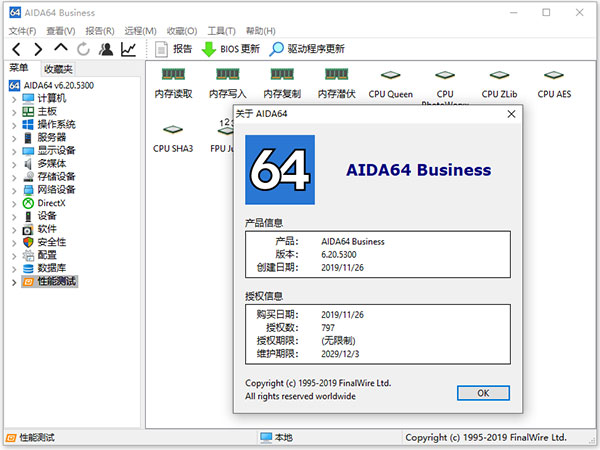Image resolution: width=600 pixels, height=450 pixels.
Task: Select the DirectX tree item
Action: pyautogui.click(x=44, y=203)
